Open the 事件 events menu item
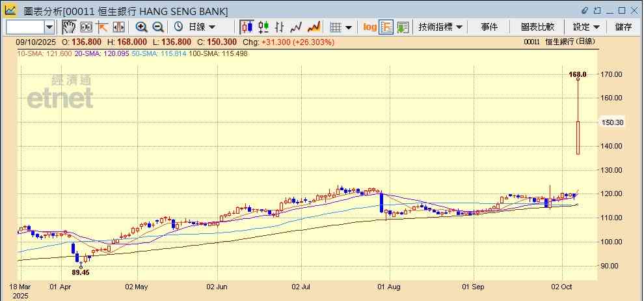Viewport: 644px width, 301px height. pyautogui.click(x=489, y=27)
